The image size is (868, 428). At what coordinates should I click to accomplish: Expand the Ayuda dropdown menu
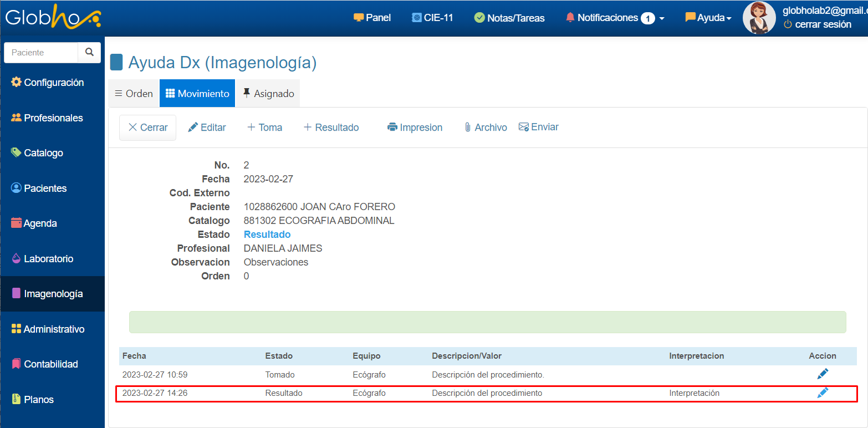708,18
